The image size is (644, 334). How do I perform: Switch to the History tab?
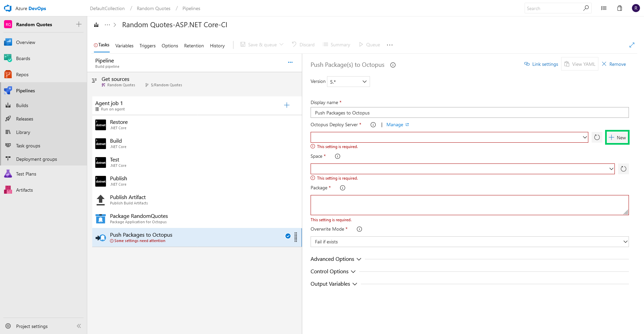coord(217,46)
